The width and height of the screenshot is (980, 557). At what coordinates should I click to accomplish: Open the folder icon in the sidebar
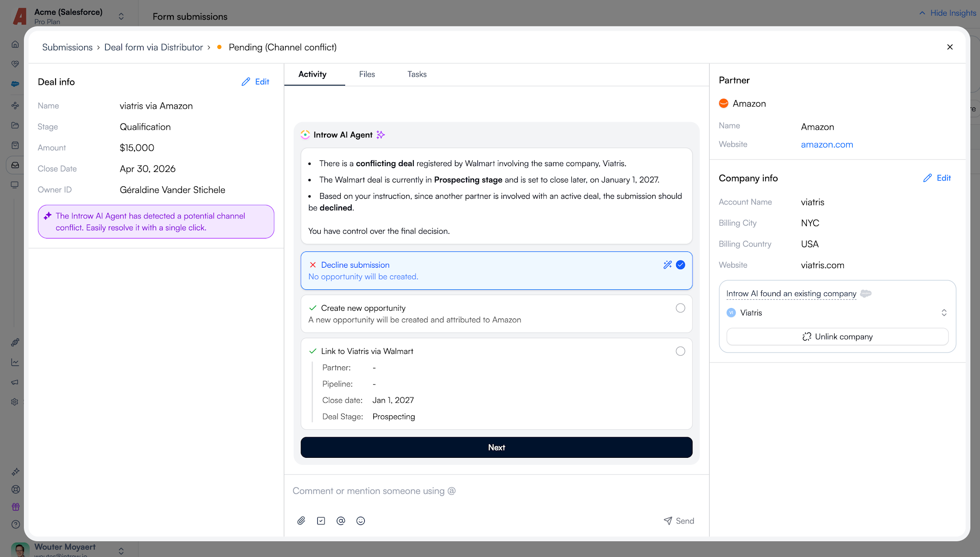coord(15,125)
